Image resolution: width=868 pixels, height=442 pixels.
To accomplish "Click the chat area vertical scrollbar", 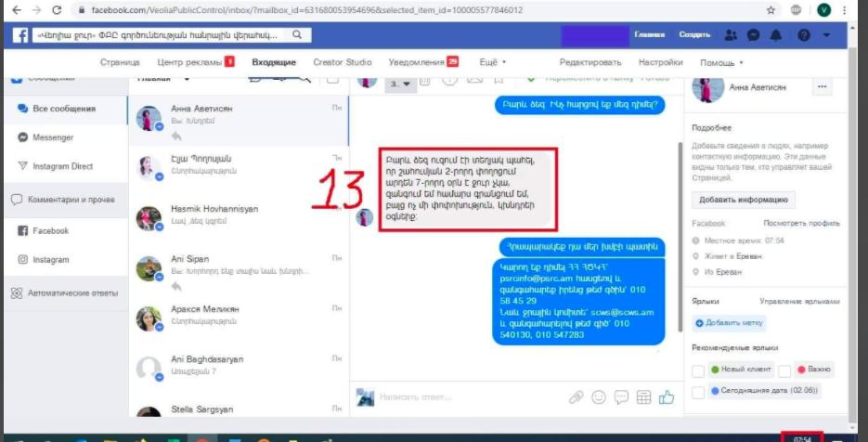I will coord(680,237).
